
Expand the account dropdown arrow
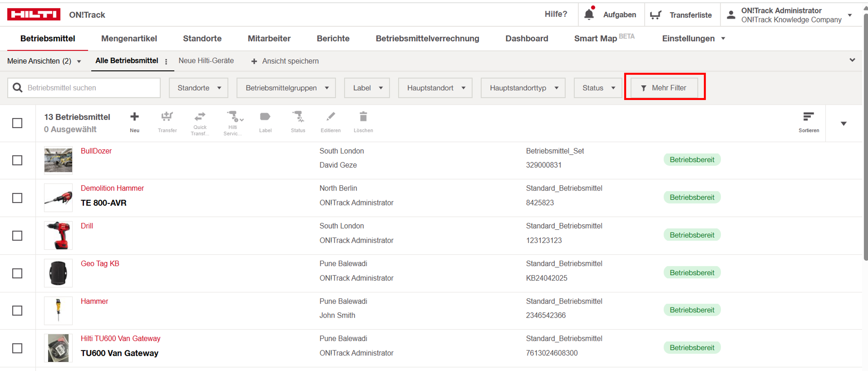(850, 15)
